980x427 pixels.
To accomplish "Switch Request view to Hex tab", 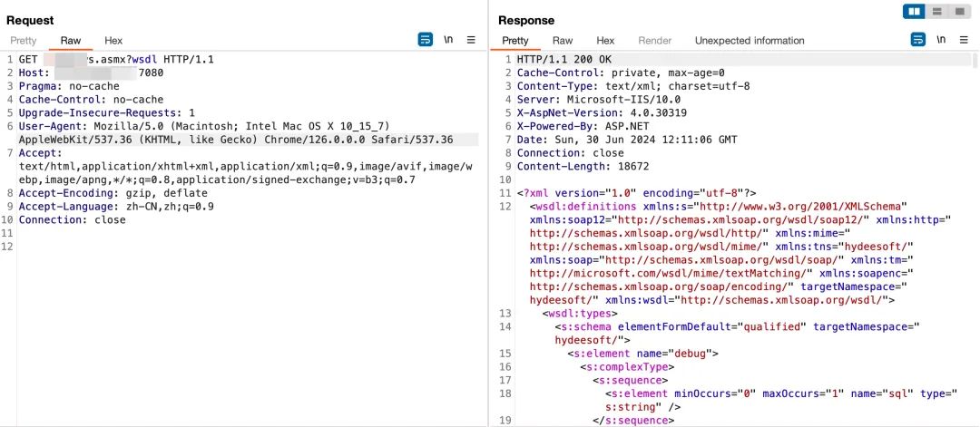I will pos(113,41).
